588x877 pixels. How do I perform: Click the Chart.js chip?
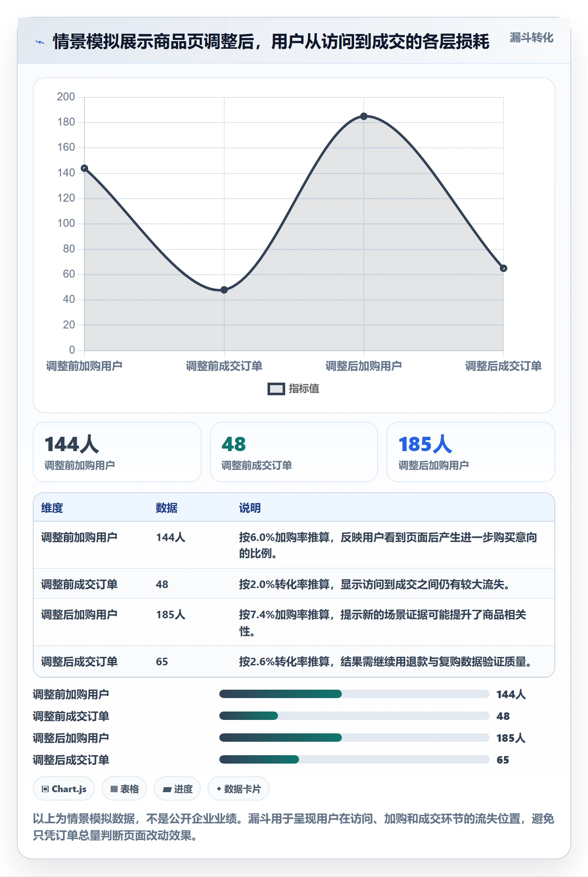[64, 789]
